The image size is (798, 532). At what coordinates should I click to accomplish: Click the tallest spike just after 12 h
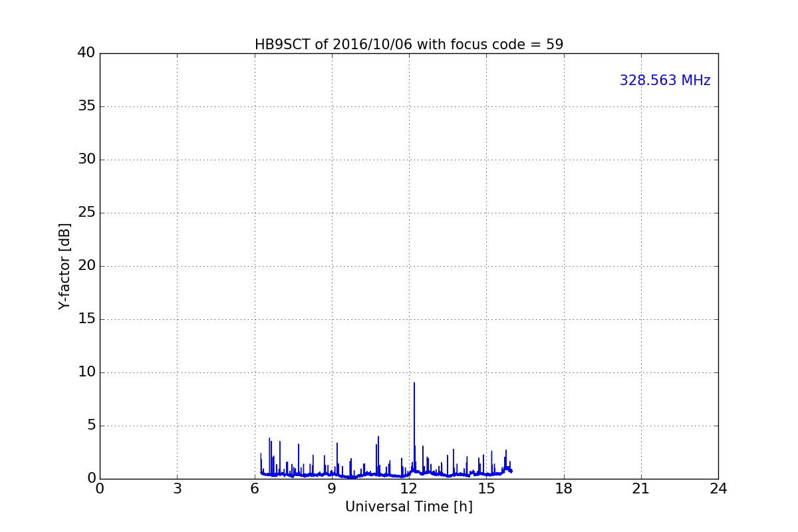point(414,426)
